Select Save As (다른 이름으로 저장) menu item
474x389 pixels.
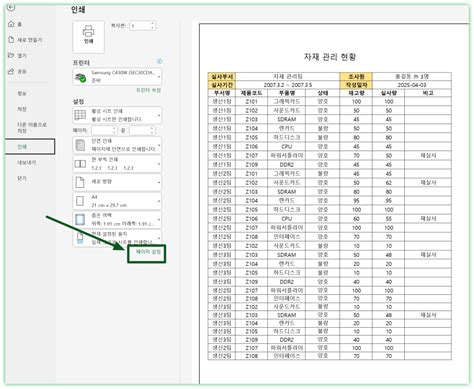(32, 127)
